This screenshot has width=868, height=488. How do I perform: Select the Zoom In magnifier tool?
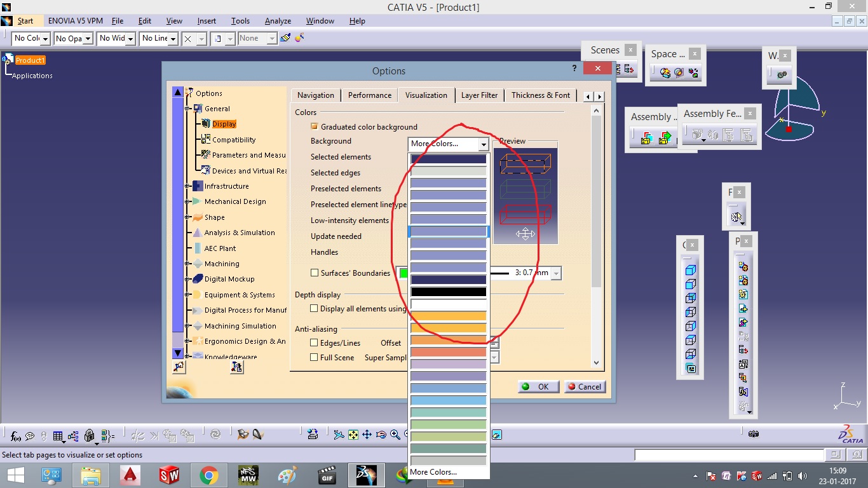[395, 435]
